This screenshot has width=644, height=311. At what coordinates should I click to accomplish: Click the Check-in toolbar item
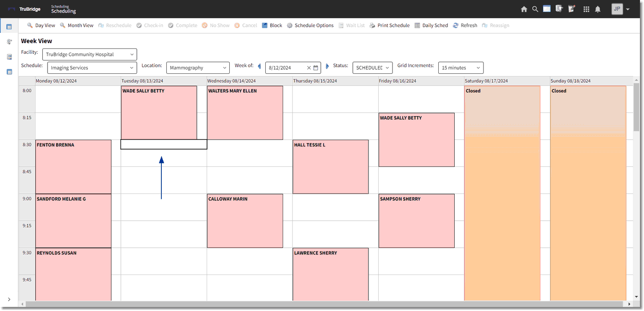[150, 25]
